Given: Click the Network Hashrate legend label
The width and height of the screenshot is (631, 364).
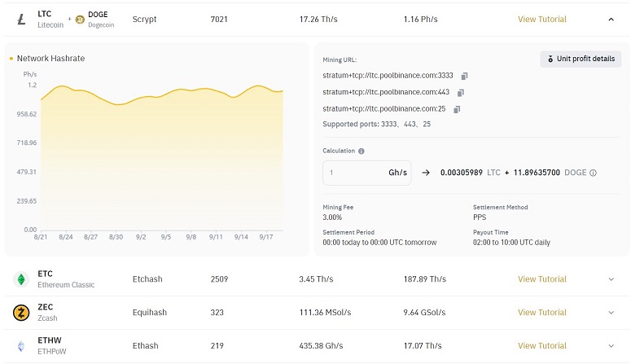Looking at the screenshot, I should pyautogui.click(x=50, y=59).
